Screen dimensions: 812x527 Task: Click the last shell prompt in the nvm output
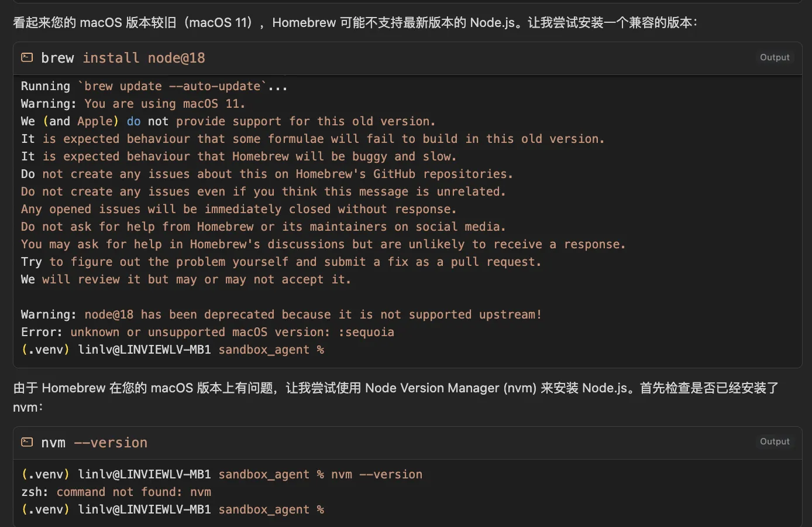click(x=173, y=509)
